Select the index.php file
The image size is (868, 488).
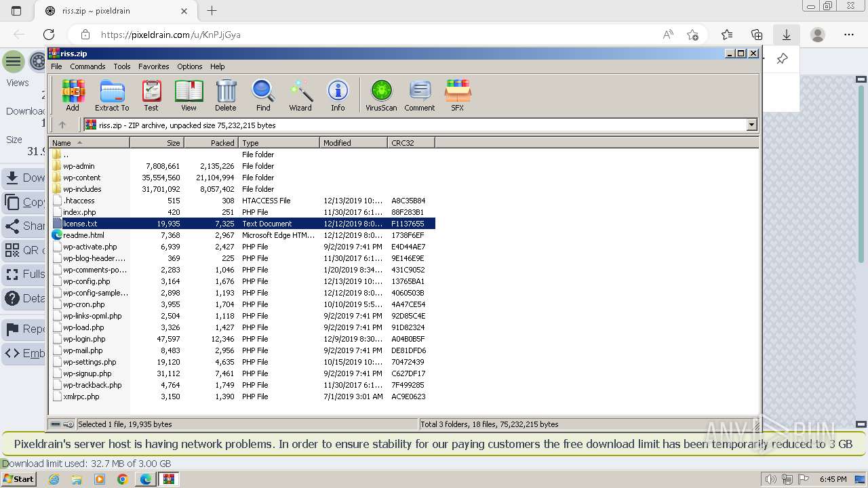79,212
